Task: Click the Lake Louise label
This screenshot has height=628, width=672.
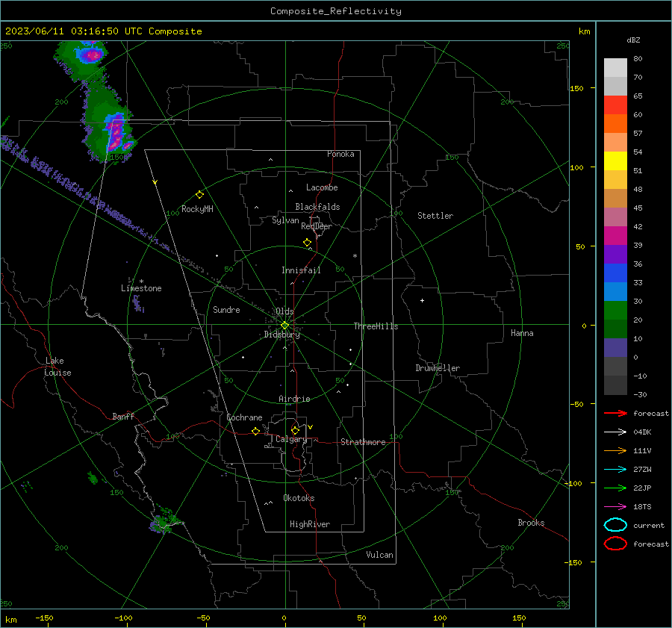Action: (57, 367)
